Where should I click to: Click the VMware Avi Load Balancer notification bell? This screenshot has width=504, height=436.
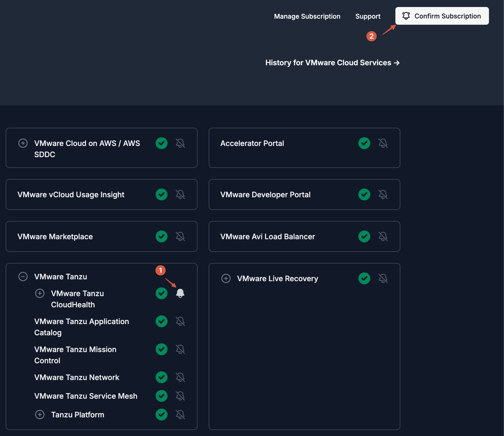click(383, 236)
